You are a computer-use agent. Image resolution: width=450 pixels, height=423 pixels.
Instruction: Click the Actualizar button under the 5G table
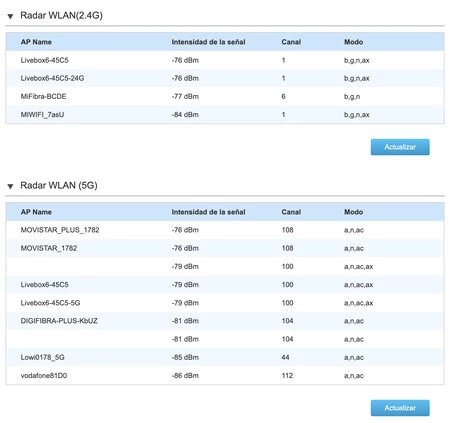(x=400, y=408)
